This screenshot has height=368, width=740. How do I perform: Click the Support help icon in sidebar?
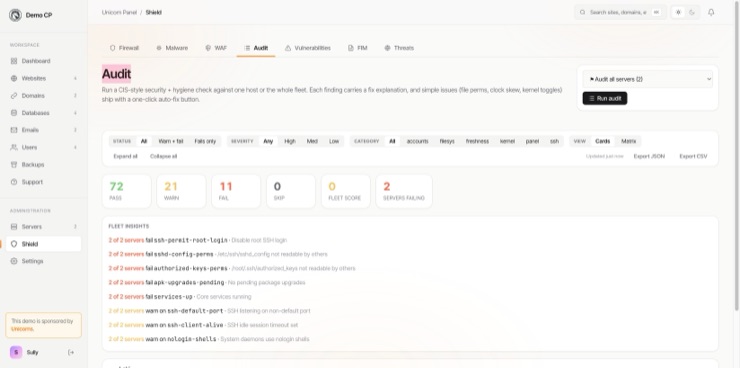pyautogui.click(x=14, y=182)
